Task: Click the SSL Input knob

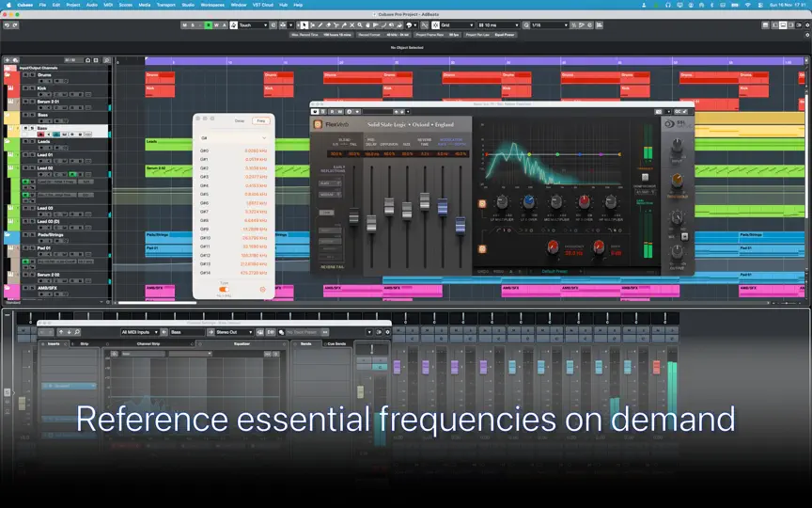Action: point(677,146)
